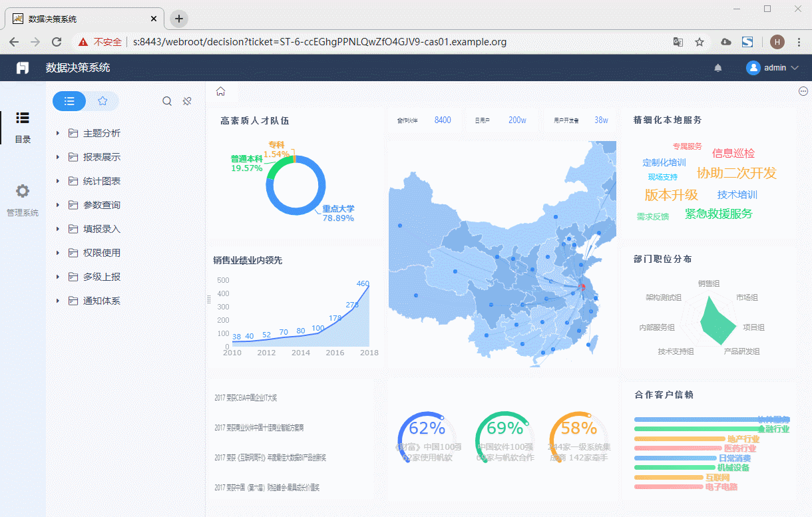Open the 报表展示 tree label
The image size is (812, 517).
click(102, 157)
